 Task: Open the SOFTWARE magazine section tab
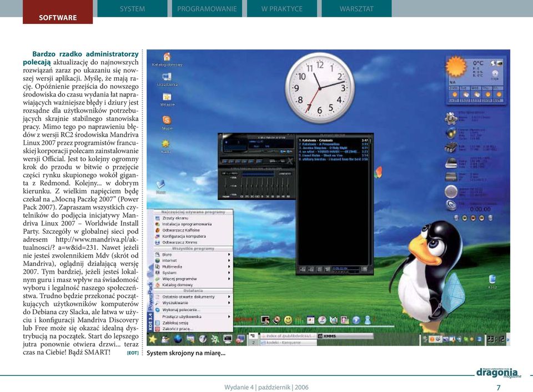(58, 12)
